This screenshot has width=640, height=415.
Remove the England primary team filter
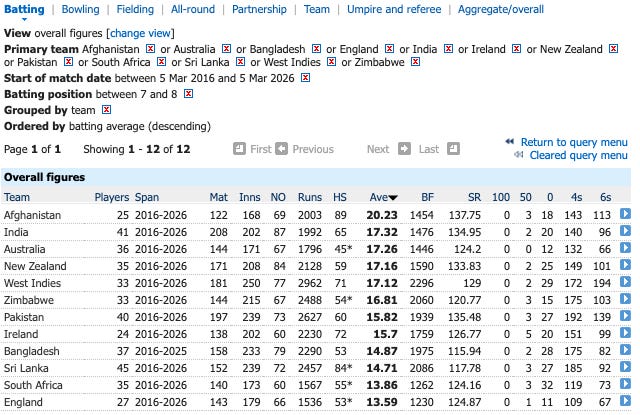pos(389,49)
